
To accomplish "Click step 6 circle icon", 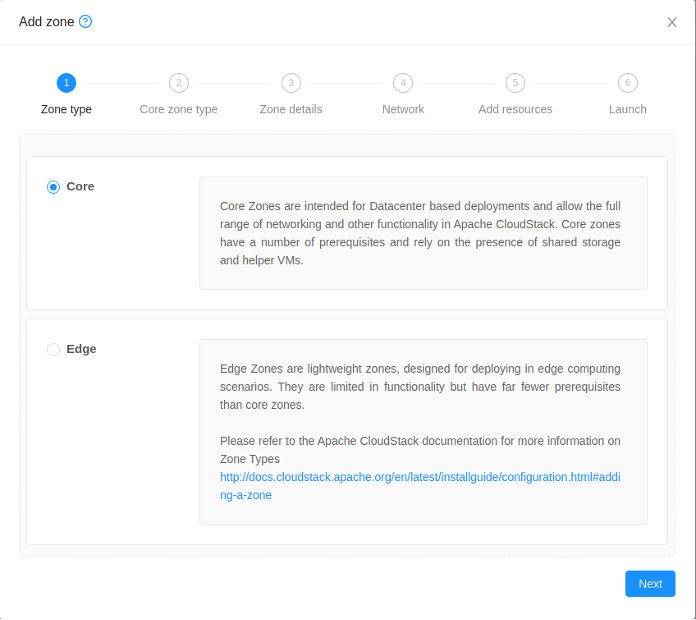I will tap(628, 83).
